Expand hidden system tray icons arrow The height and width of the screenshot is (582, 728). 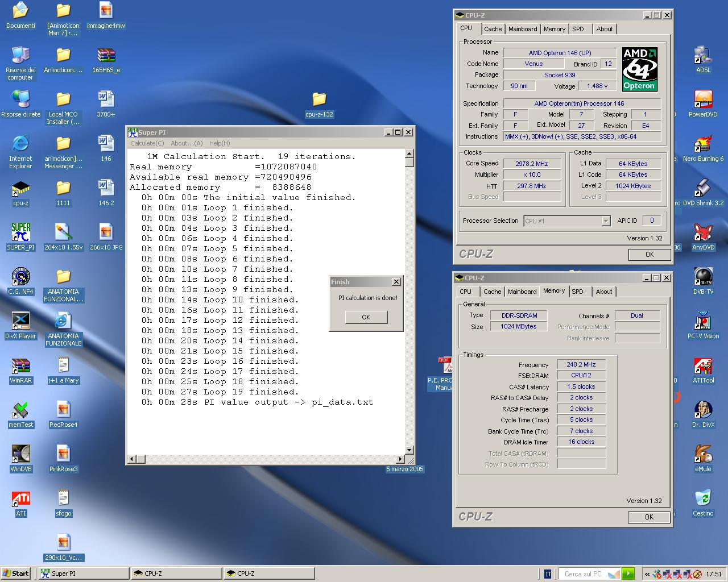pos(647,574)
